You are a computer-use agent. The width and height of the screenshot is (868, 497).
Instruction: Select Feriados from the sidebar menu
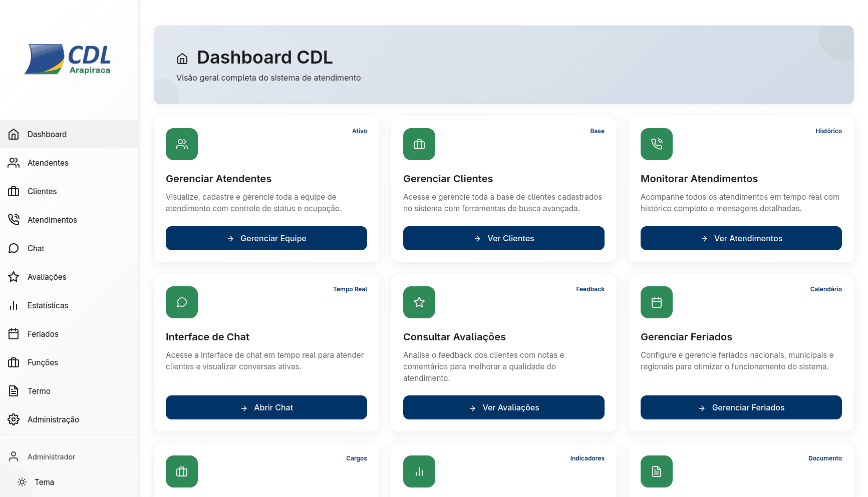tap(43, 334)
